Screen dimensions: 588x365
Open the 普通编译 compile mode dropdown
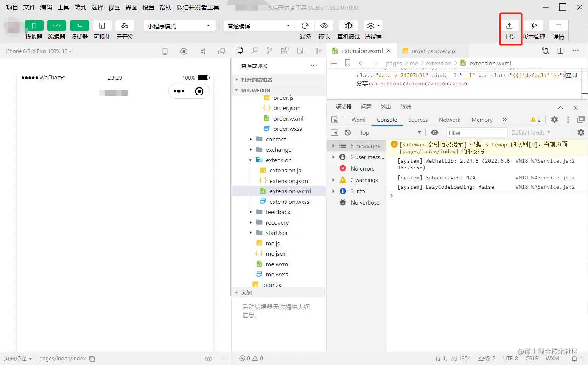pyautogui.click(x=260, y=26)
